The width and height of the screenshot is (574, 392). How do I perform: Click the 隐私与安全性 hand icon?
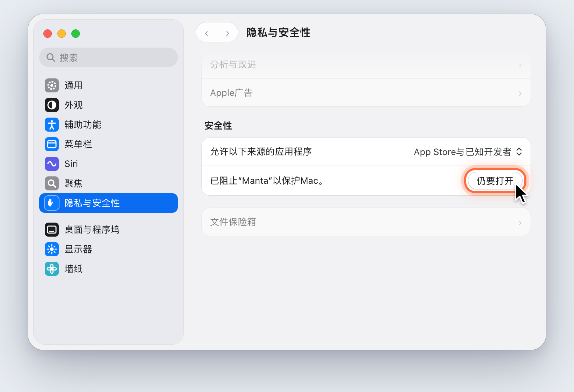pyautogui.click(x=51, y=203)
